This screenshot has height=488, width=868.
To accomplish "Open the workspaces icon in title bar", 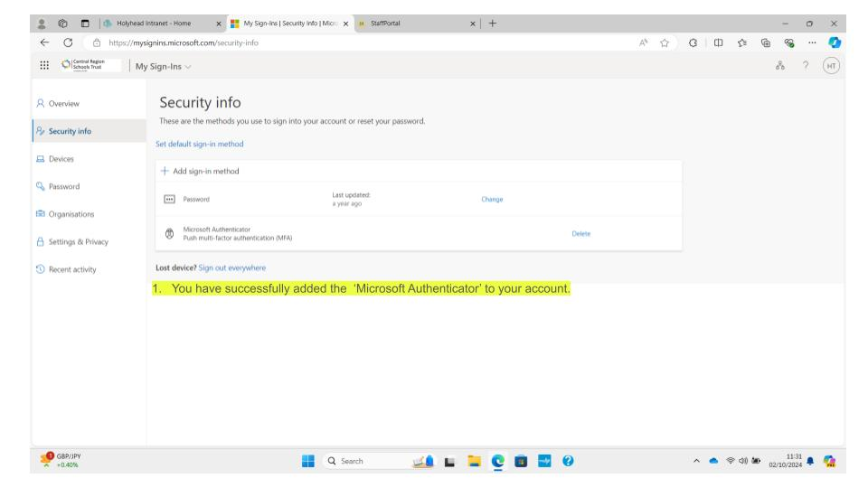I will click(x=62, y=23).
